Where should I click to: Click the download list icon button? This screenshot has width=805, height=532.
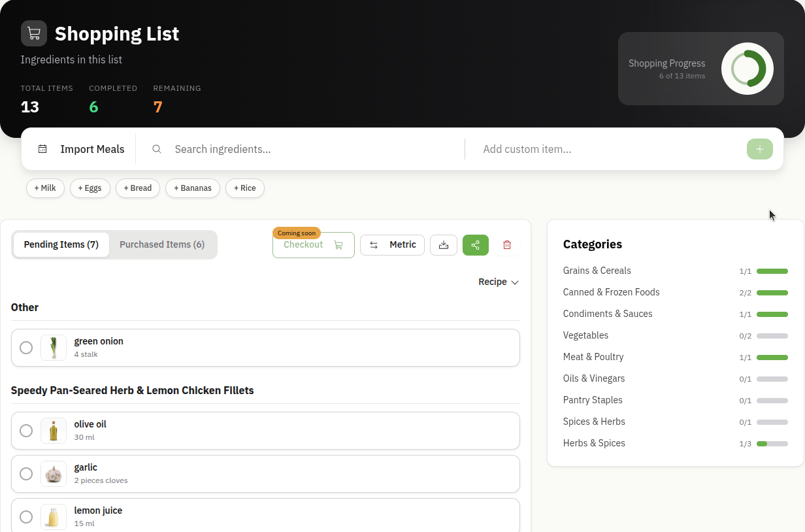tap(444, 245)
